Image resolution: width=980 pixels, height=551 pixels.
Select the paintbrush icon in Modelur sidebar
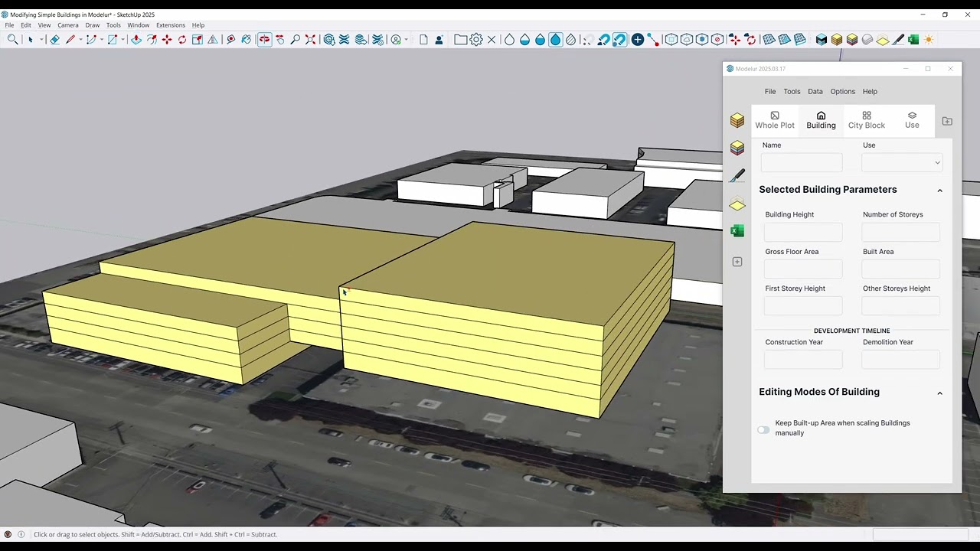click(x=737, y=176)
